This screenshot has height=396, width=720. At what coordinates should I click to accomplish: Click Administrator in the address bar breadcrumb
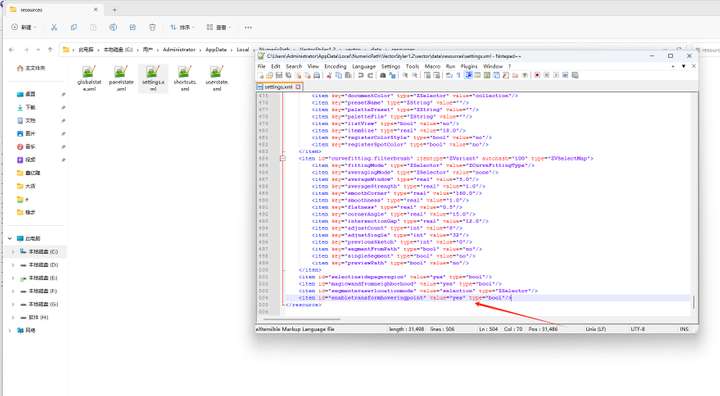point(179,50)
